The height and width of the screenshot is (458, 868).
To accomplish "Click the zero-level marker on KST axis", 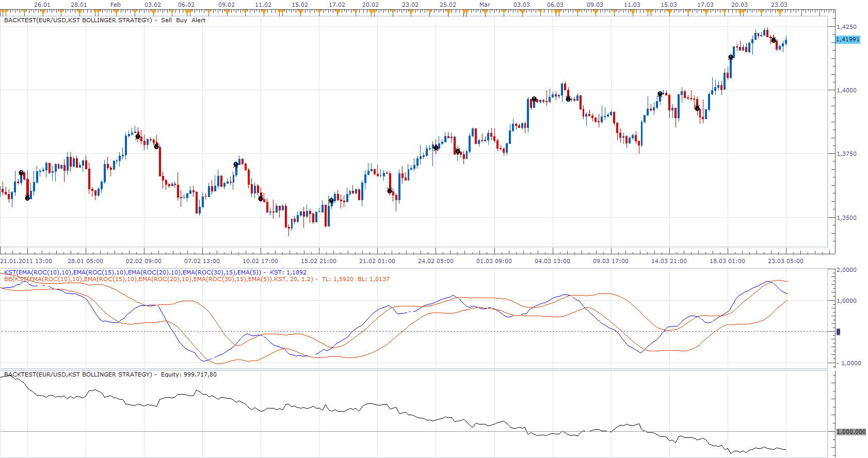I will (x=838, y=332).
